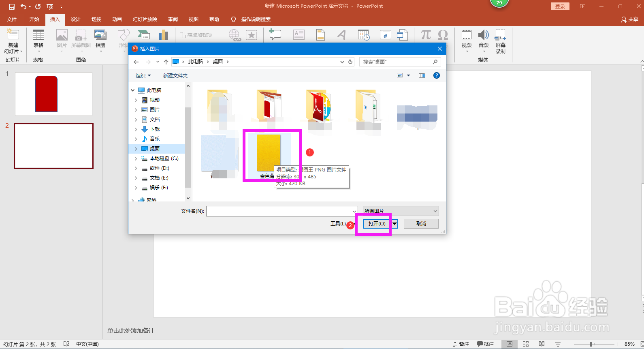
Task: Expand the 图片 tree node
Action: click(x=136, y=110)
